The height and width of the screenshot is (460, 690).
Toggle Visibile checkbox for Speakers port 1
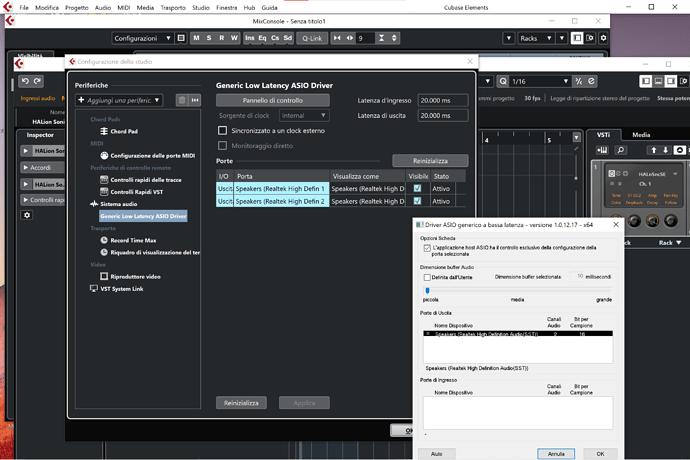click(417, 188)
